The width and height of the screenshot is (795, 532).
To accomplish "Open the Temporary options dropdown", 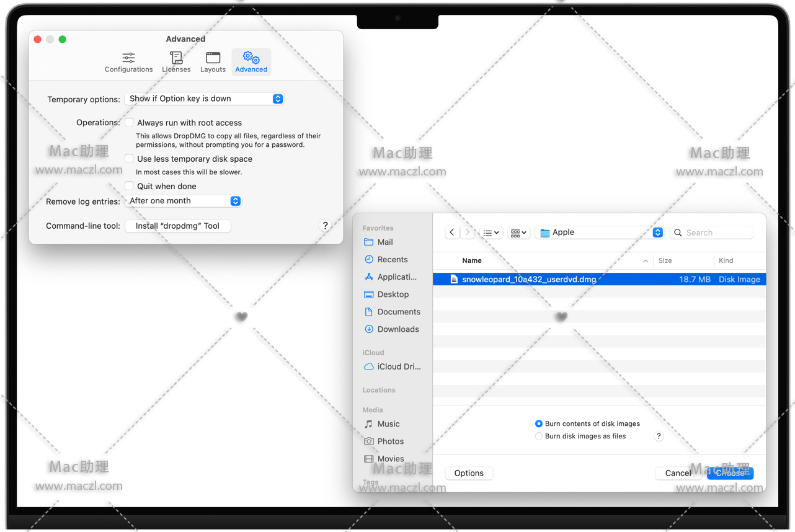I will pos(204,99).
